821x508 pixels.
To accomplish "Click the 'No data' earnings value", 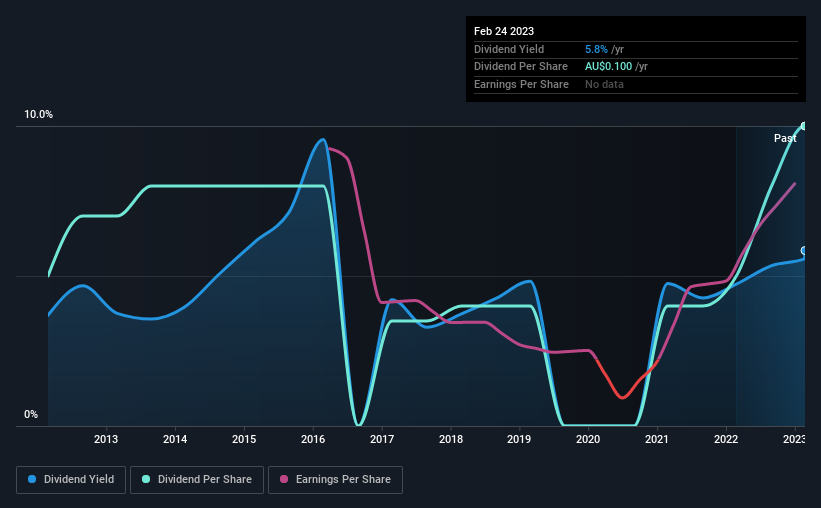I will click(604, 84).
